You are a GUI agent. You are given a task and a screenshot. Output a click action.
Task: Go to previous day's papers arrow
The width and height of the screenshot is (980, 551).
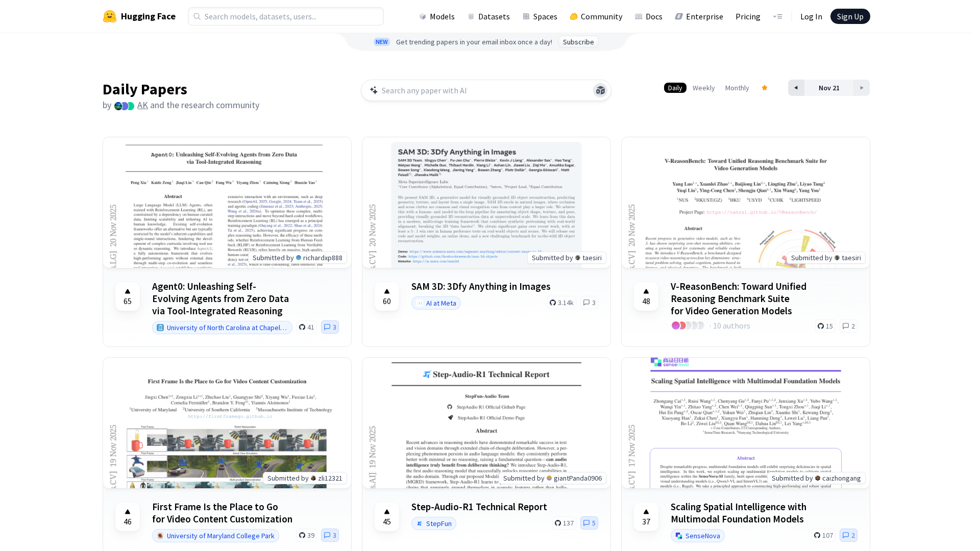click(796, 88)
